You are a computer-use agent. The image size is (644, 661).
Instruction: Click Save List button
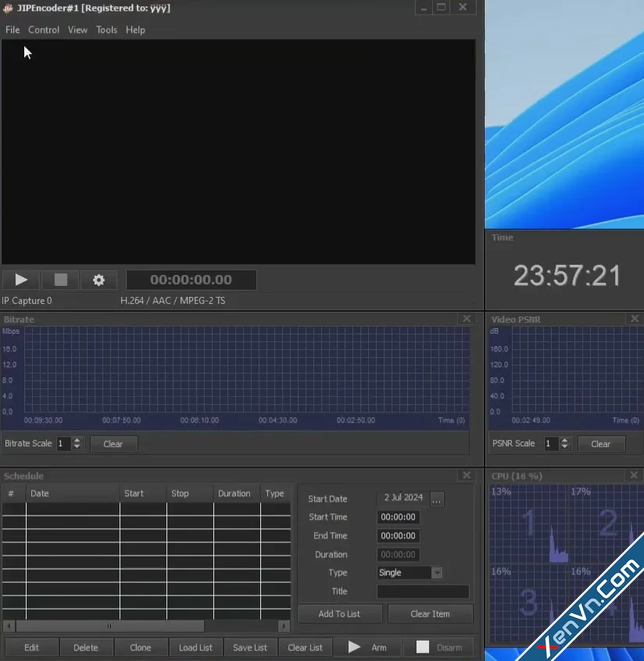[x=250, y=648]
